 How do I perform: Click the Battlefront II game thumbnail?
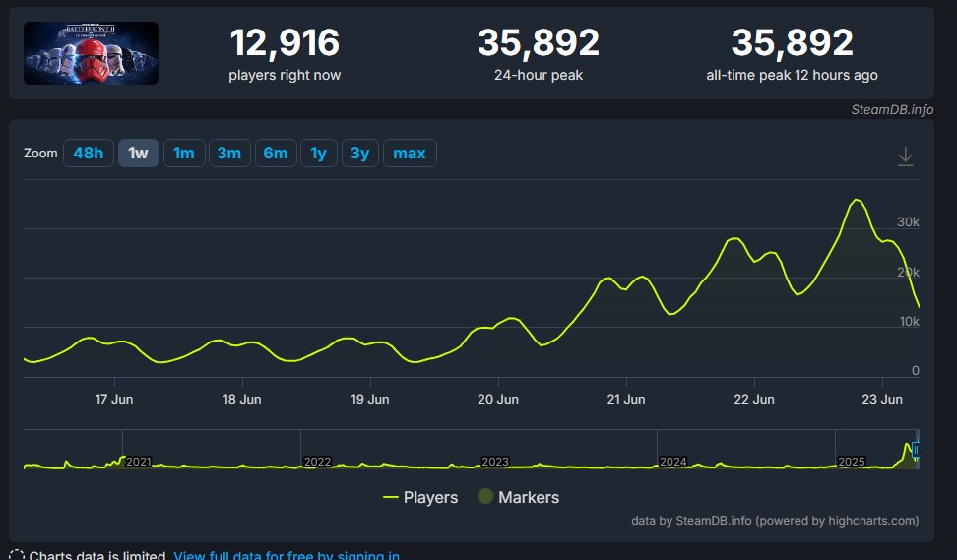tap(91, 53)
